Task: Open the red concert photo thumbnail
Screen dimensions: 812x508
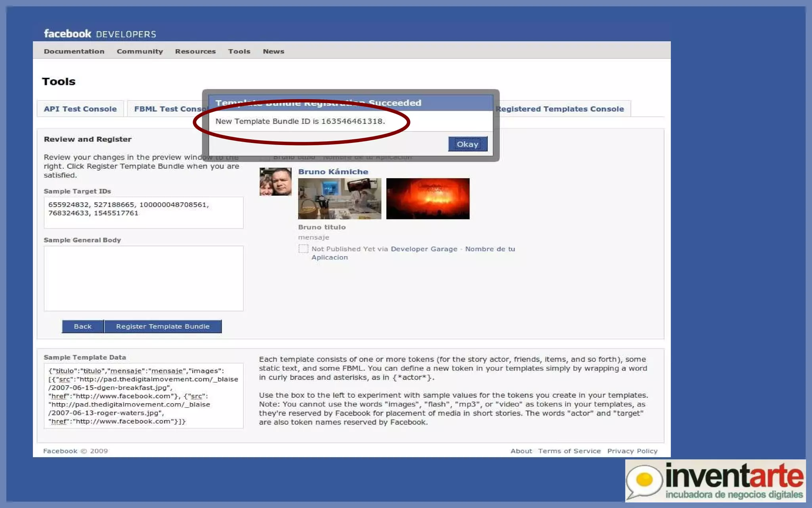Action: click(x=427, y=198)
